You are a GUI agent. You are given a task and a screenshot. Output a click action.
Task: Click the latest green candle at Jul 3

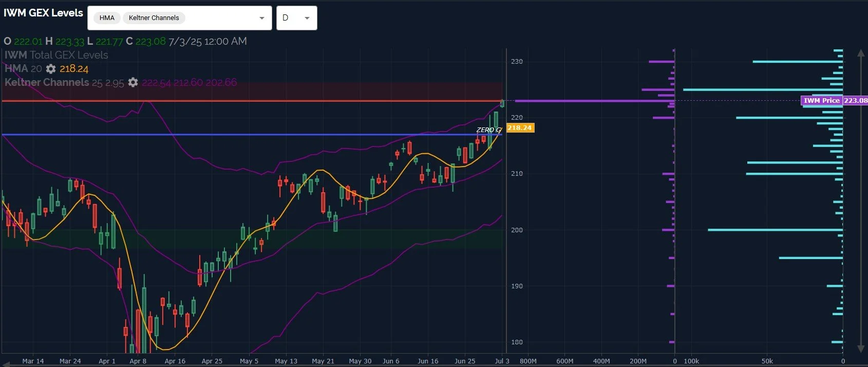coord(502,103)
